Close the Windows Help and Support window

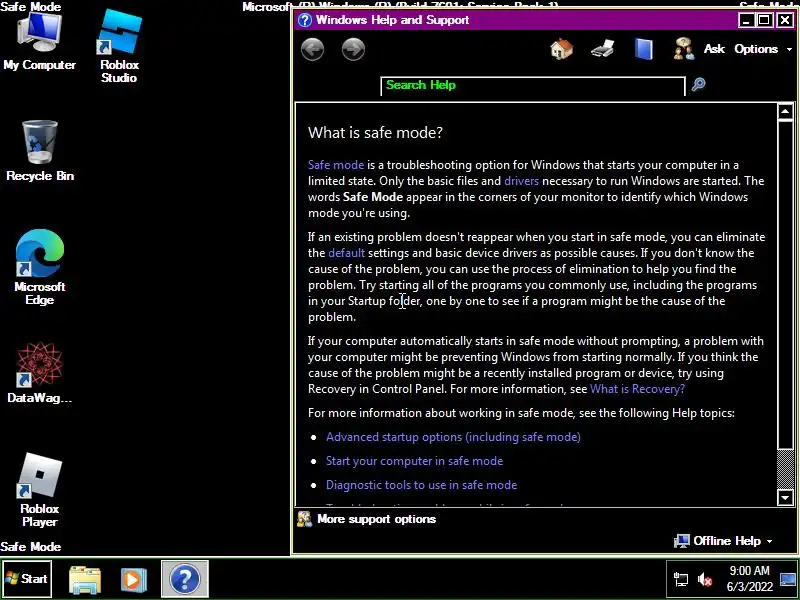point(784,20)
